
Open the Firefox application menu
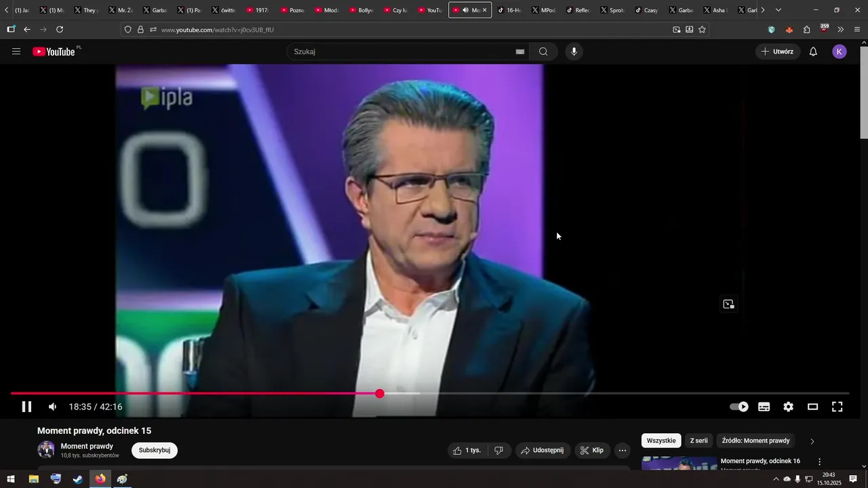click(x=857, y=30)
